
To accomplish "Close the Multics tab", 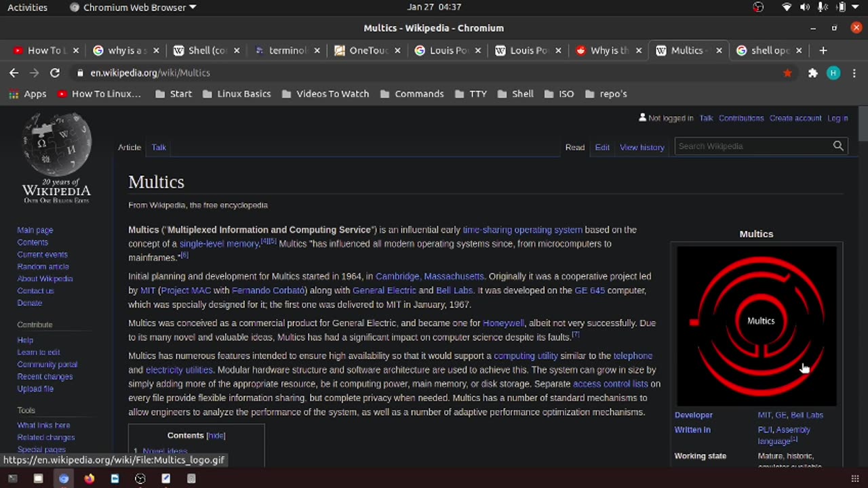I will tap(719, 50).
